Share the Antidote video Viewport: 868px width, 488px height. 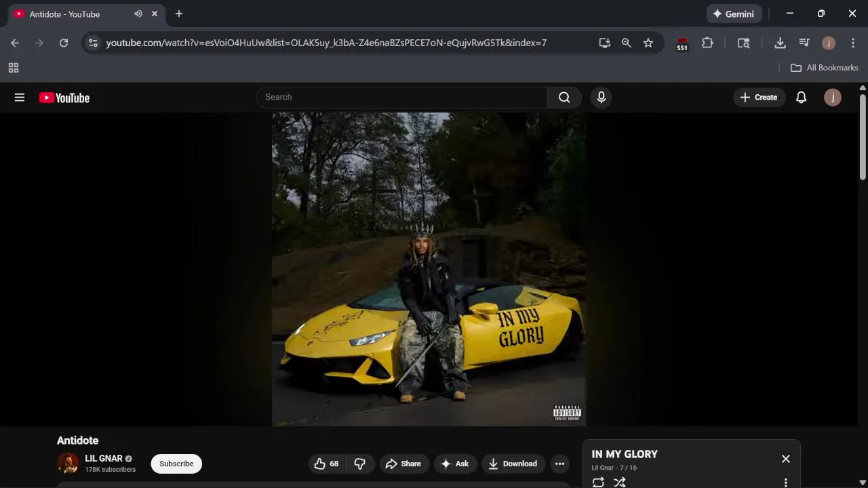[x=403, y=464]
